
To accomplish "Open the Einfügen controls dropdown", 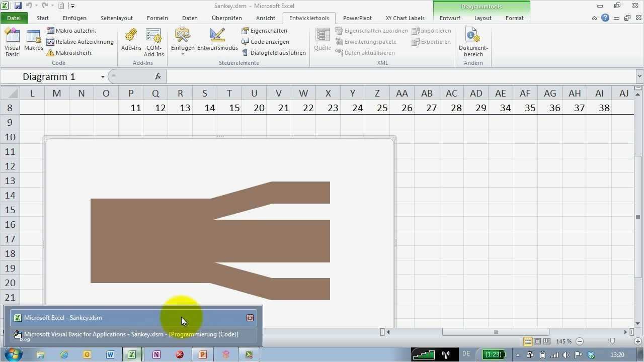I will pos(182,54).
